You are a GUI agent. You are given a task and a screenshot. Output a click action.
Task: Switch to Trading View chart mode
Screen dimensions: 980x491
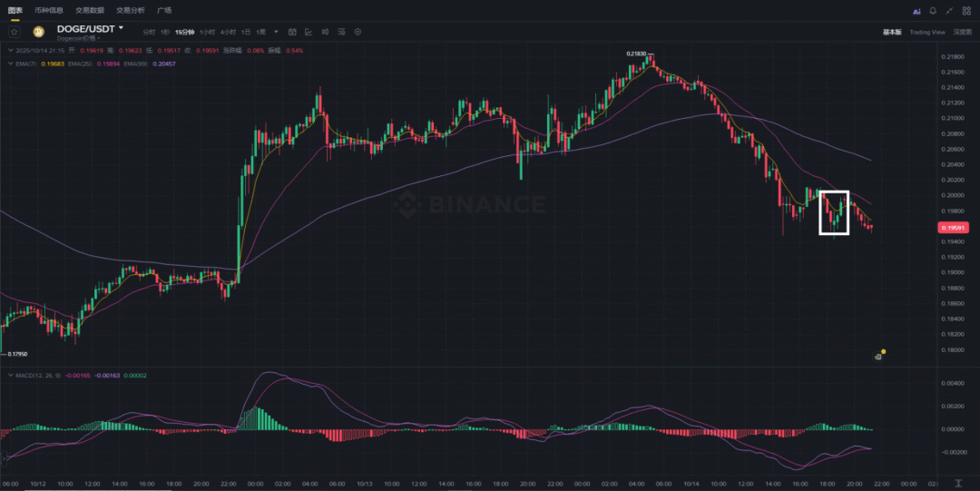927,32
